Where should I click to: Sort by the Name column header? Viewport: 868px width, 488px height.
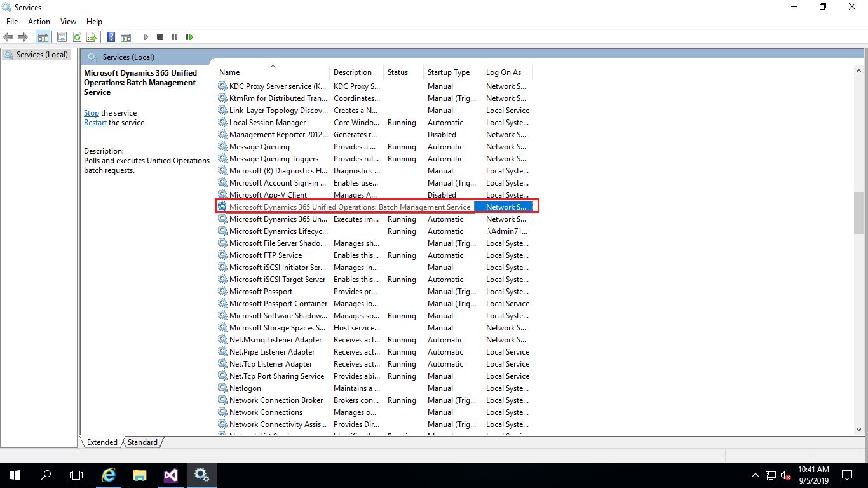pos(273,72)
